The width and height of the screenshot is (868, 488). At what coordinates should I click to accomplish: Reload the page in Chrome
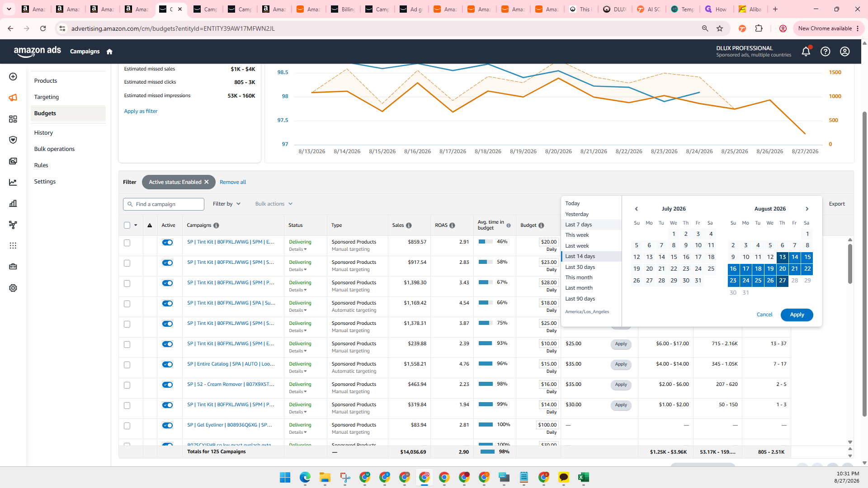(43, 28)
